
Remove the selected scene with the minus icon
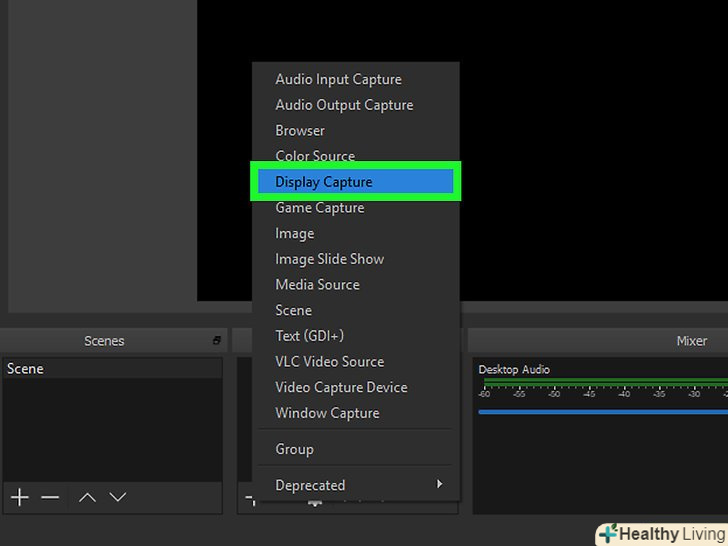[x=50, y=497]
